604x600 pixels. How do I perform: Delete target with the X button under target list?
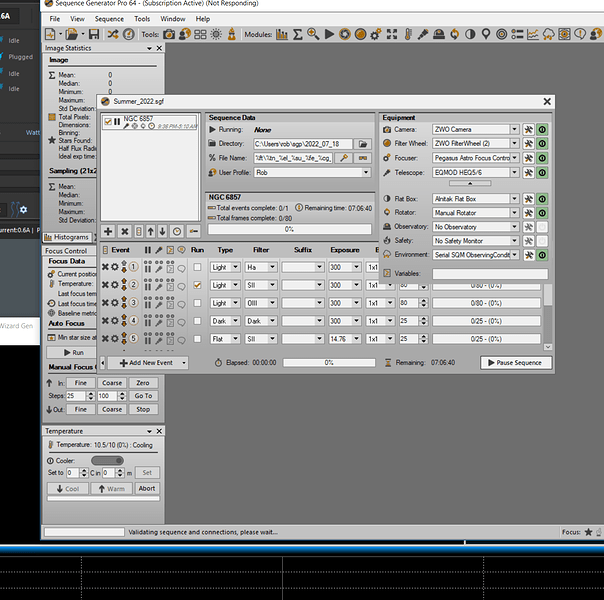click(x=125, y=231)
